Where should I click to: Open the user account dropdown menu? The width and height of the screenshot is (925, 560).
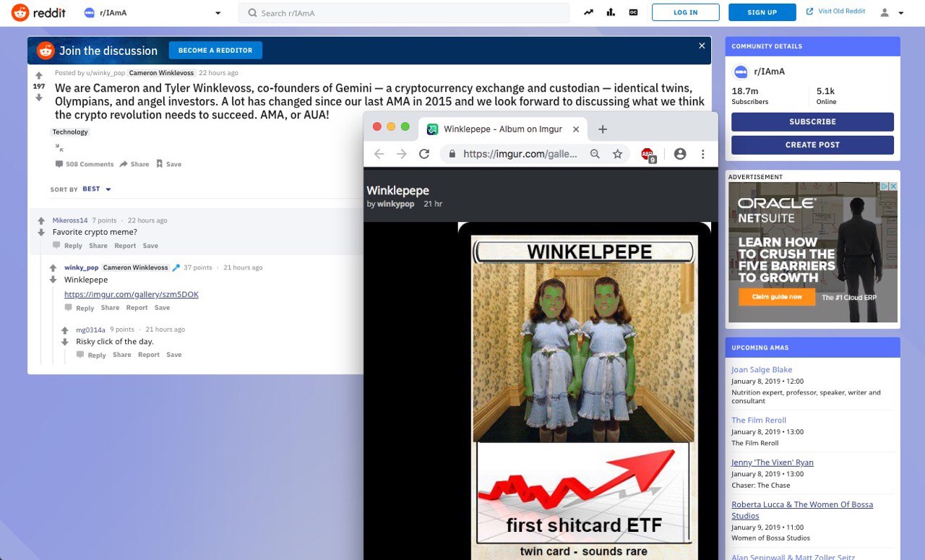pos(892,13)
